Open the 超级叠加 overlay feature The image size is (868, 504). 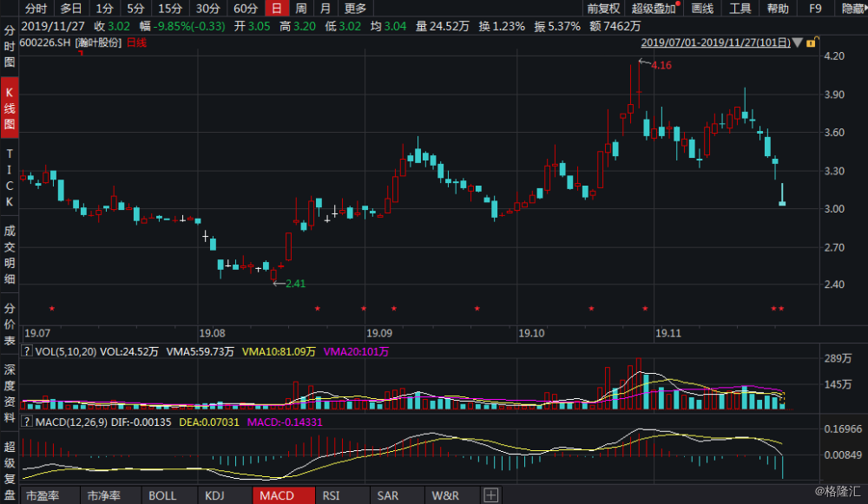point(654,9)
